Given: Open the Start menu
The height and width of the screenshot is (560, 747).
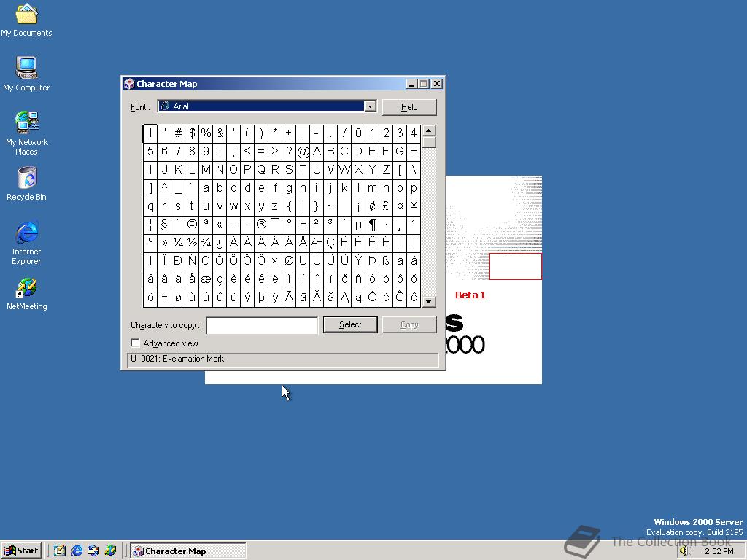Looking at the screenshot, I should click(x=21, y=551).
